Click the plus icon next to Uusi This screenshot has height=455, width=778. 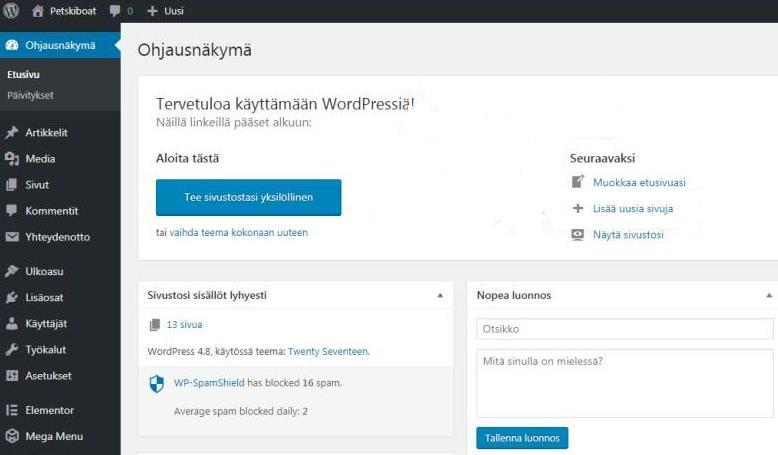pyautogui.click(x=152, y=11)
